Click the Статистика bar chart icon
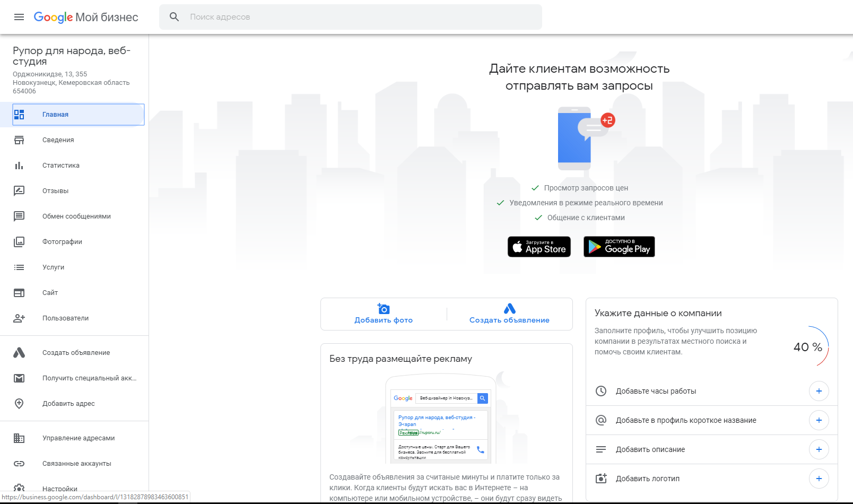This screenshot has width=853, height=504. coord(19,166)
